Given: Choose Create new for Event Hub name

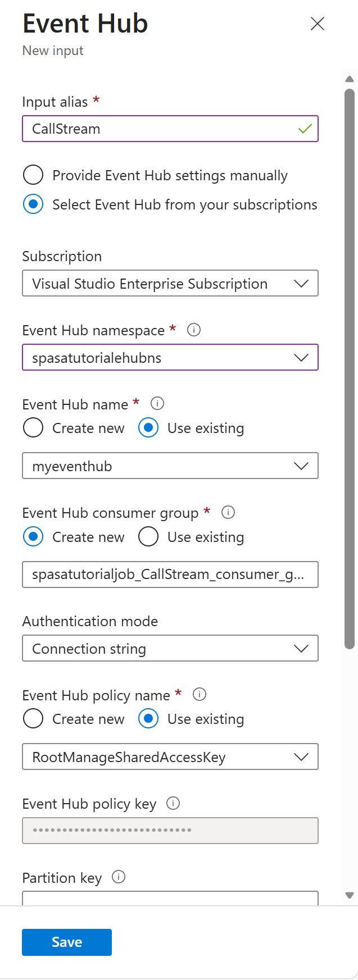Looking at the screenshot, I should pyautogui.click(x=33, y=427).
